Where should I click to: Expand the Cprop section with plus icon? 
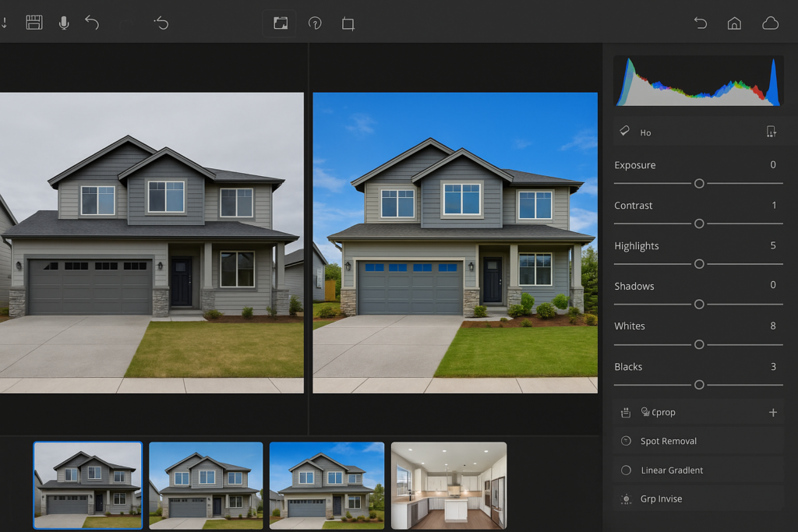tap(772, 412)
